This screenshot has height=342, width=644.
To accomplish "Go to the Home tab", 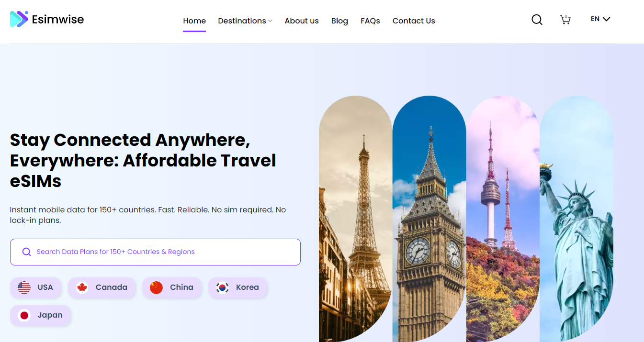I will pos(194,21).
